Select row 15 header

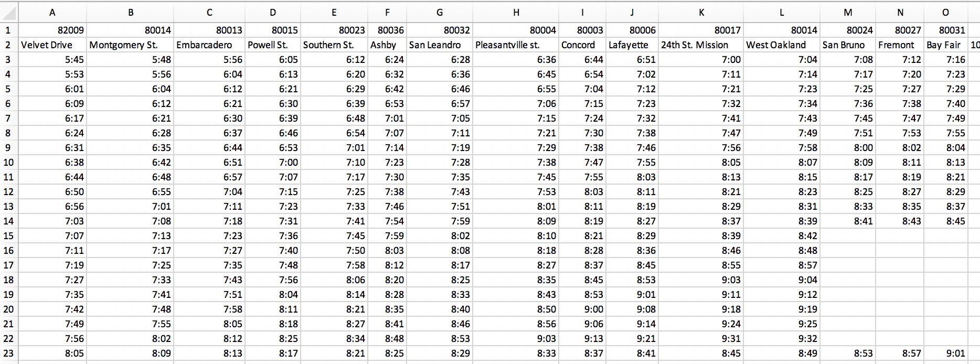9,236
